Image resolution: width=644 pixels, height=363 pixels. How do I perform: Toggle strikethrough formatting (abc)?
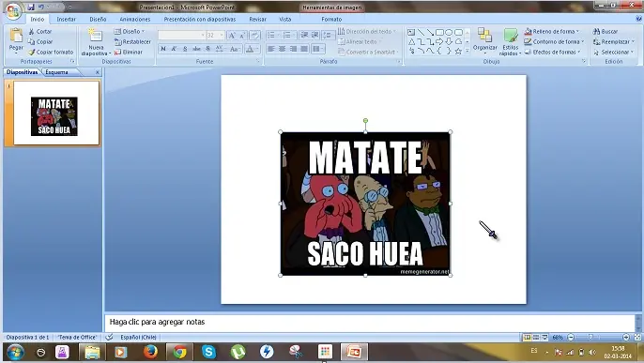click(197, 49)
